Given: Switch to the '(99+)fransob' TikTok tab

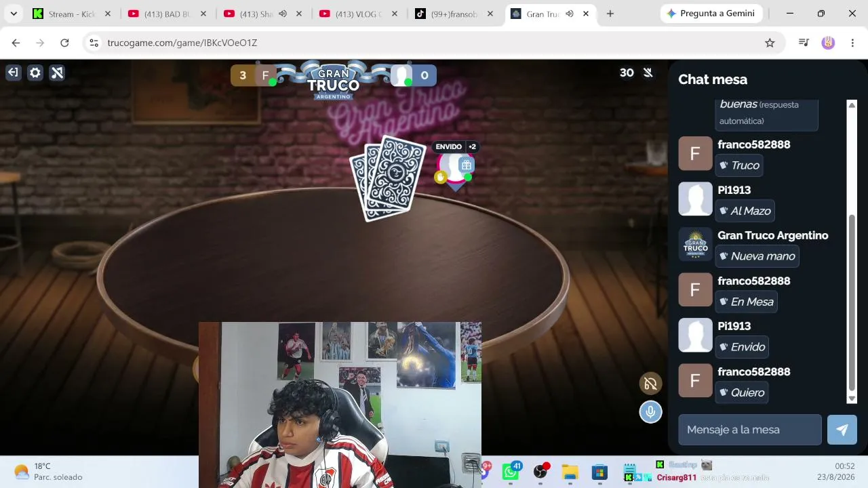Looking at the screenshot, I should click(453, 14).
